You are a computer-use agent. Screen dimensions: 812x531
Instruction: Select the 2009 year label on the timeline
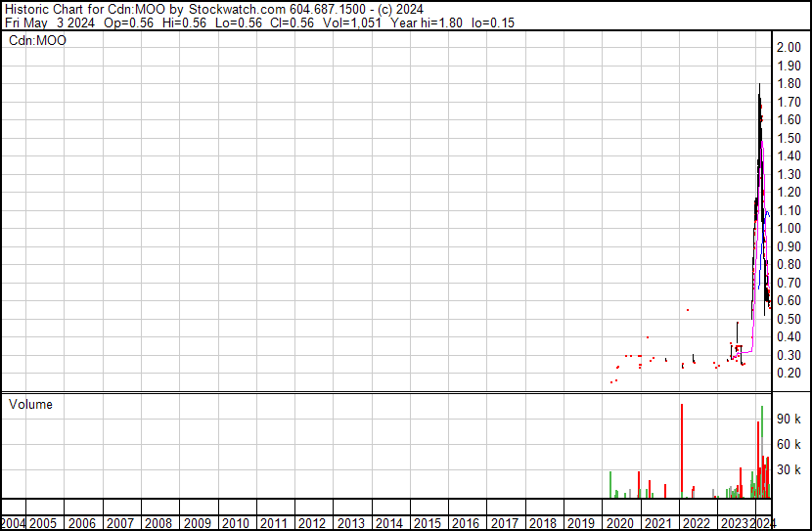198,524
